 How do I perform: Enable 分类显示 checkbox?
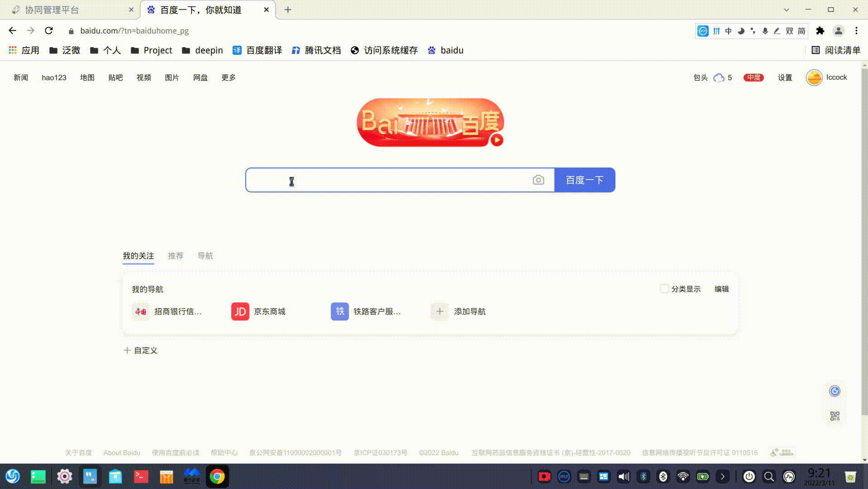pos(664,288)
